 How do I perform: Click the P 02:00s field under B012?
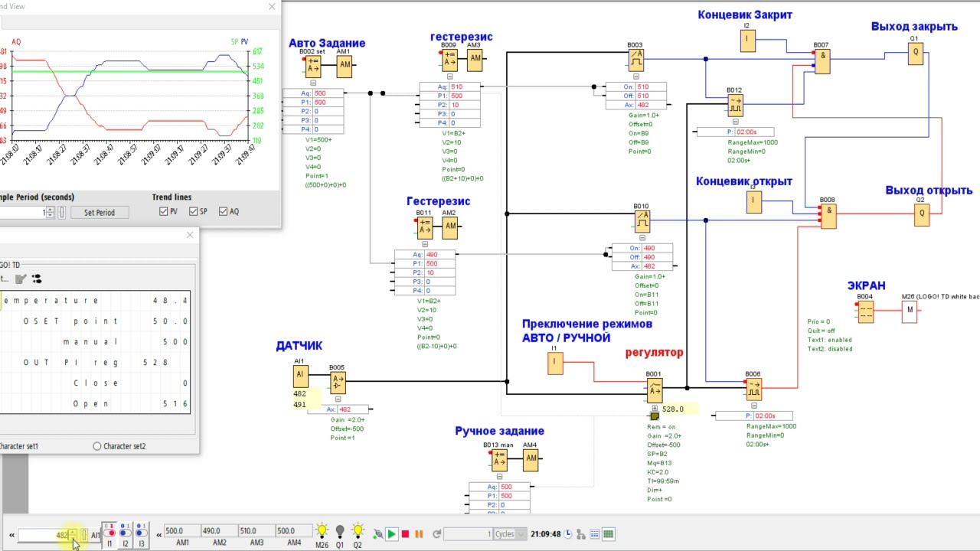coord(736,132)
